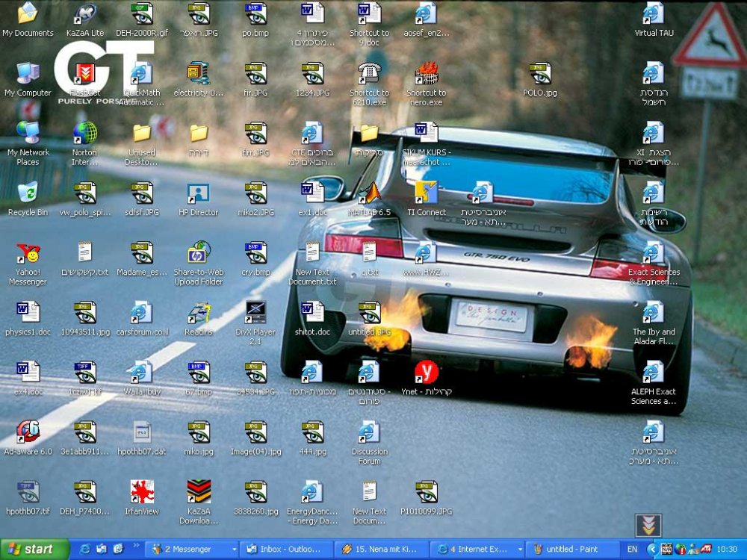This screenshot has height=560, width=747.
Task: Switch to Inbox - Outlook taskbar button
Action: point(286,549)
